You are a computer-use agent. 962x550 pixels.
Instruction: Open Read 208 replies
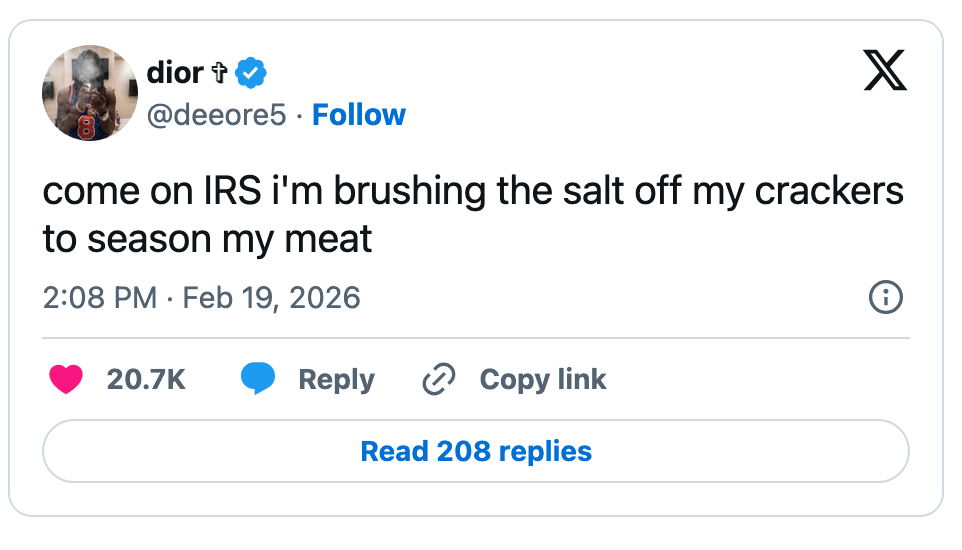476,451
